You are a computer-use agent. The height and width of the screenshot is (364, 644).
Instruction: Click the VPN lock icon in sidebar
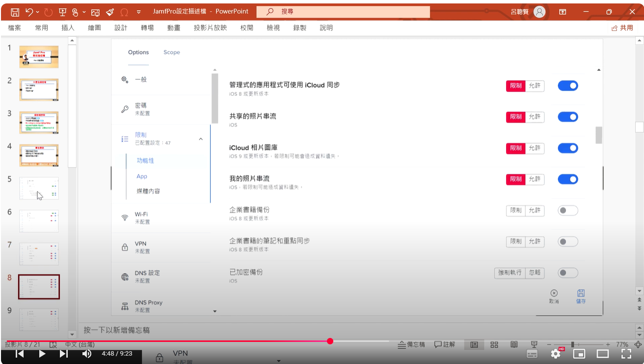125,247
